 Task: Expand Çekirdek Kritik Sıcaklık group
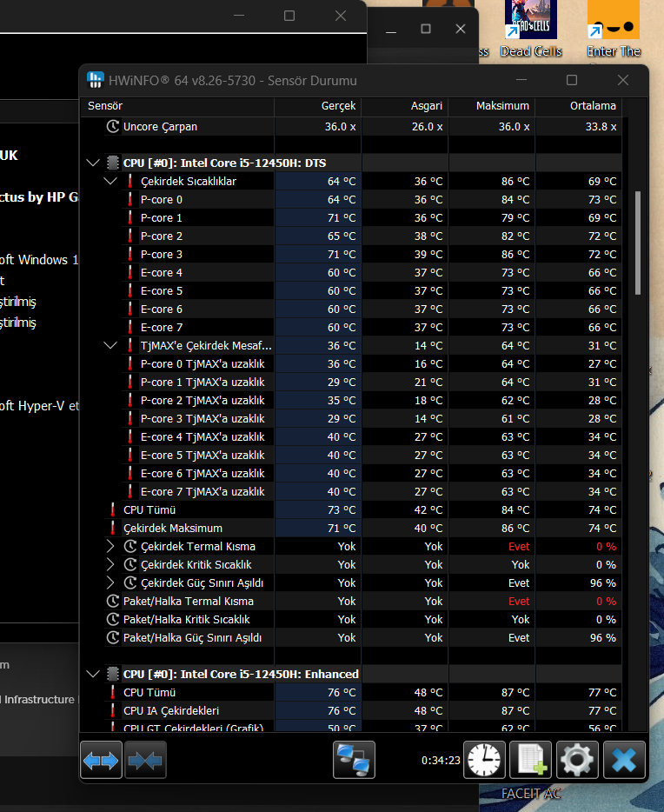(x=110, y=564)
